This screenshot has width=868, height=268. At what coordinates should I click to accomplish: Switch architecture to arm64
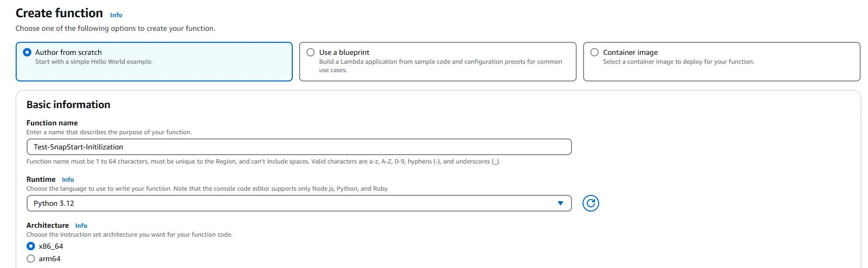pyautogui.click(x=31, y=259)
